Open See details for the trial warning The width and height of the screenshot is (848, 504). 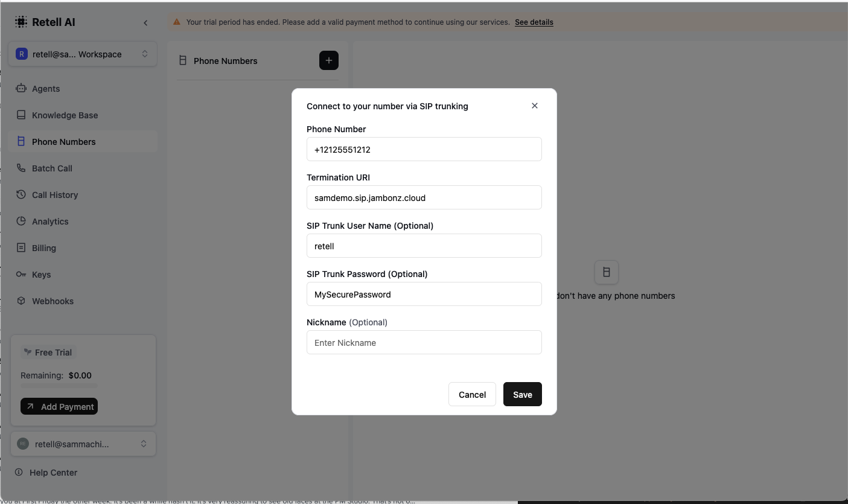tap(534, 22)
